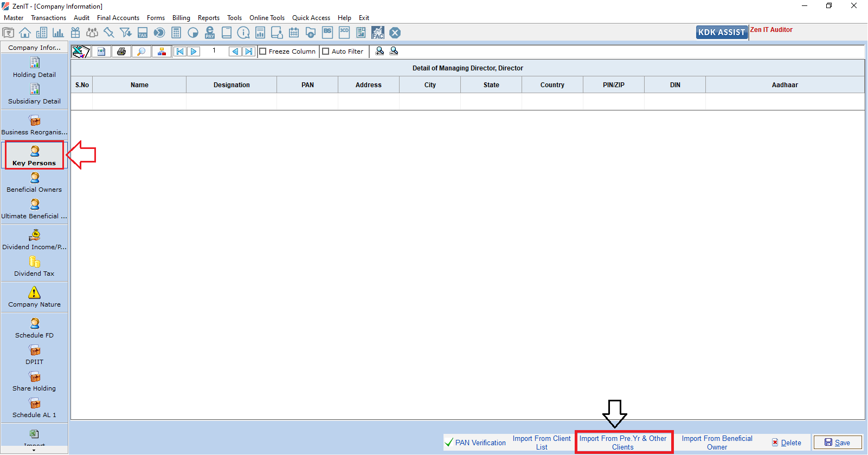This screenshot has height=455, width=868.
Task: Open the Online Tools menu
Action: [x=267, y=18]
